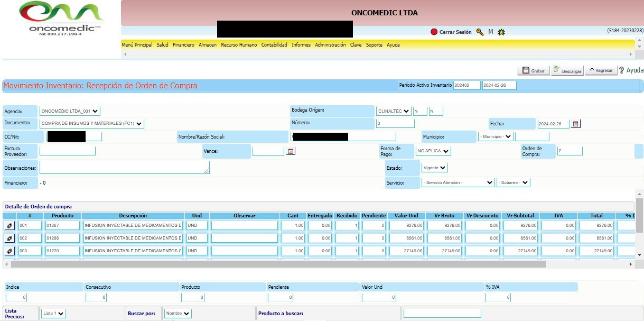Expand the Forma de Pago dropdown

tap(433, 151)
